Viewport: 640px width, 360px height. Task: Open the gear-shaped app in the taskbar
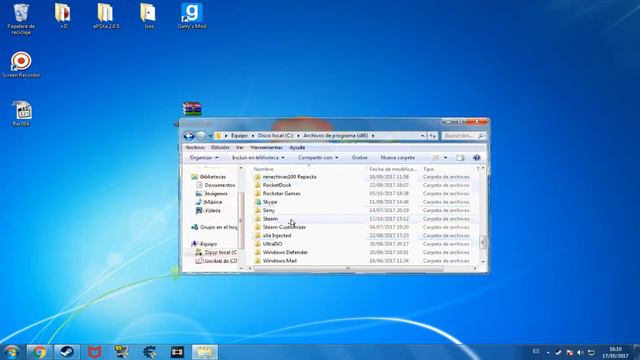click(x=149, y=352)
